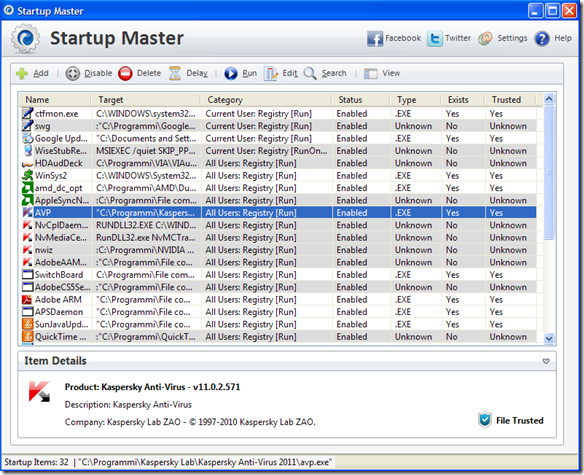
Task: Select the WiseStubRe... entry name
Action: tap(61, 151)
